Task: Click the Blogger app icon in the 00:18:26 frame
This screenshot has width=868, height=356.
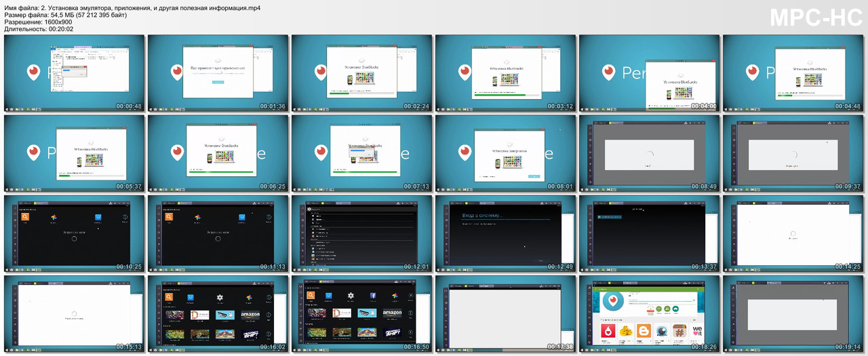Action: tap(644, 331)
